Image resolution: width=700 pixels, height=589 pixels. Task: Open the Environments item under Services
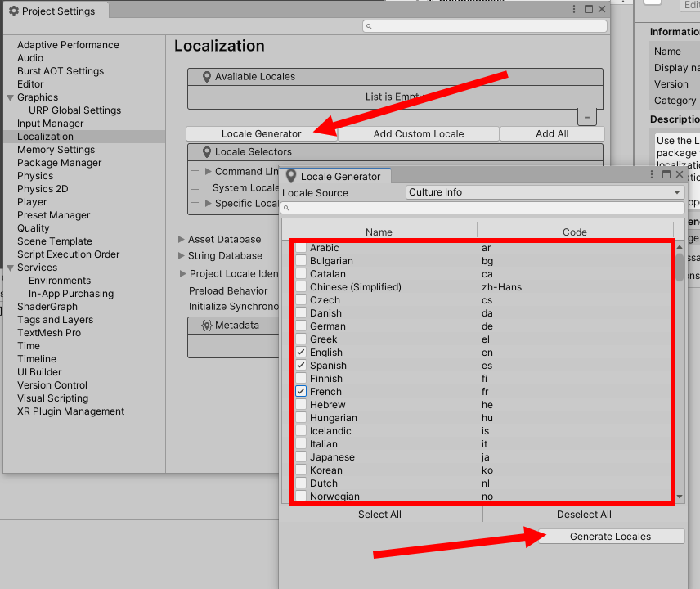[60, 281]
